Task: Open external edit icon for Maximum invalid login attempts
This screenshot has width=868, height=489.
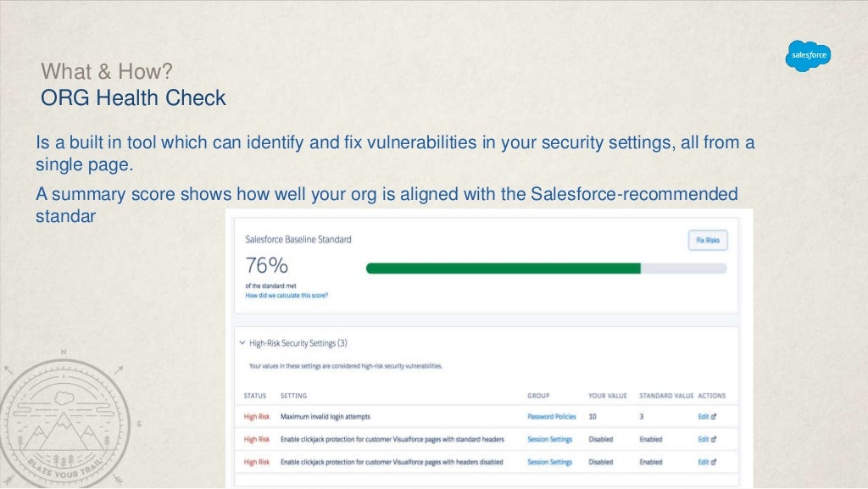Action: pos(714,417)
